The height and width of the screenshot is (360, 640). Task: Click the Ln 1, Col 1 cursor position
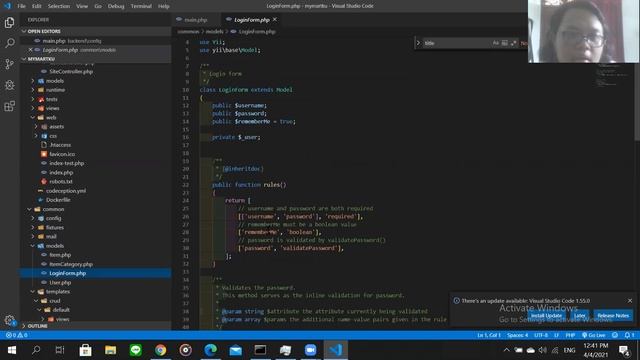489,335
